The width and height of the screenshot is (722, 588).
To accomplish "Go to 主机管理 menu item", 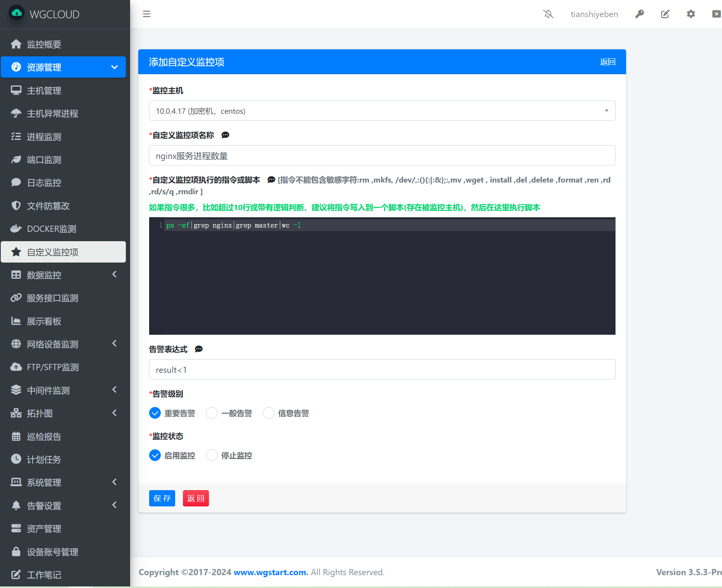I will click(63, 90).
